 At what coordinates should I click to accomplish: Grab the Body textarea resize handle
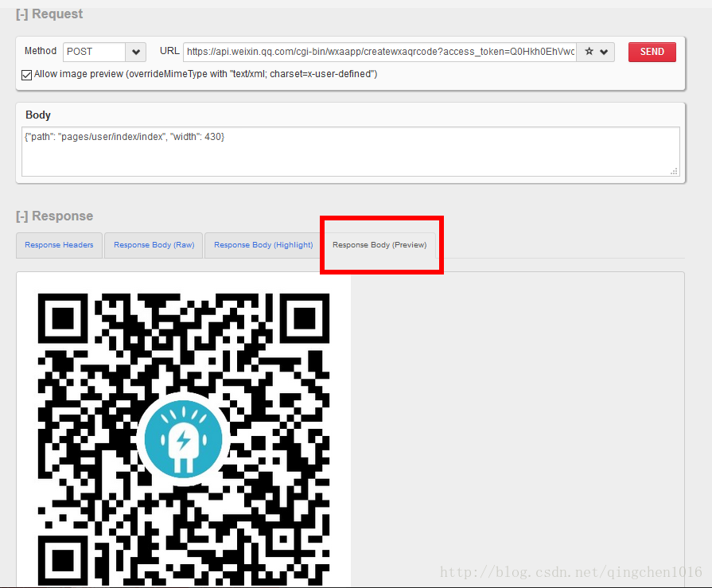[x=675, y=171]
